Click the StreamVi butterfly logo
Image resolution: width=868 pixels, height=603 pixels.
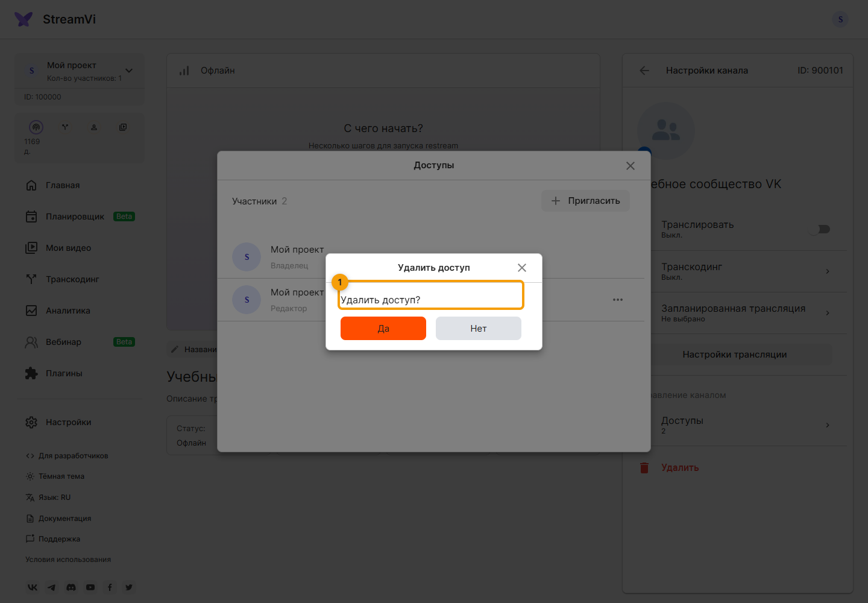[x=24, y=19]
